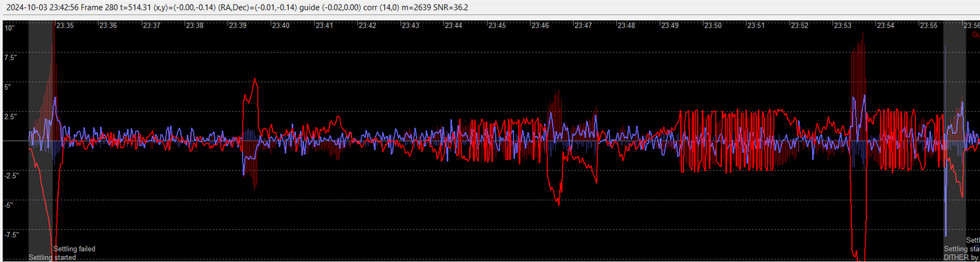This screenshot has height=262, width=980.
Task: Click the -7.5" y-axis label
Action: (x=12, y=235)
